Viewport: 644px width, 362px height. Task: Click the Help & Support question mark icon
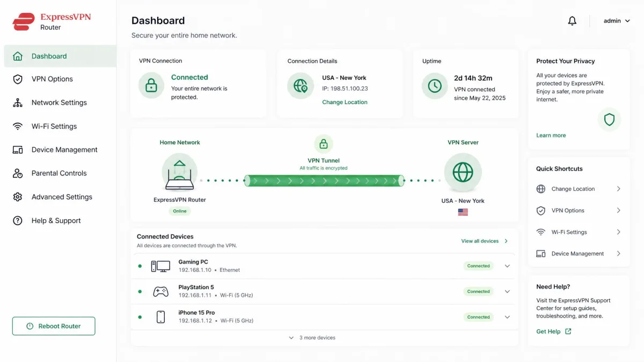pos(18,220)
